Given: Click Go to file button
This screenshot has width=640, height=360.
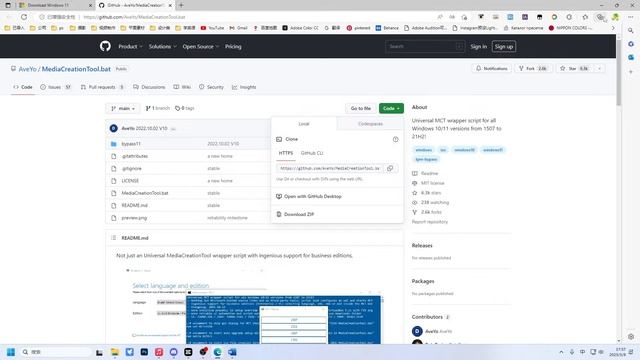Looking at the screenshot, I should click(x=361, y=108).
